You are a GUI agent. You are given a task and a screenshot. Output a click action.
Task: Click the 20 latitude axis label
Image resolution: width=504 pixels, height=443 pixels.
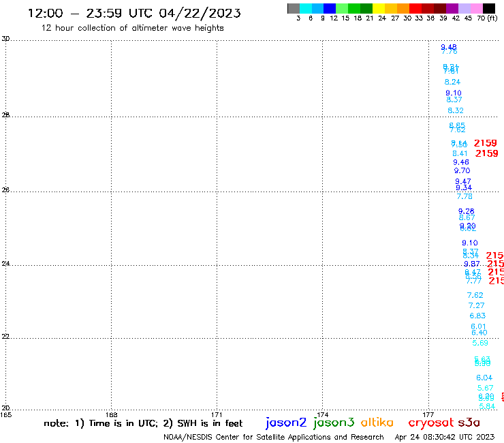point(5,408)
